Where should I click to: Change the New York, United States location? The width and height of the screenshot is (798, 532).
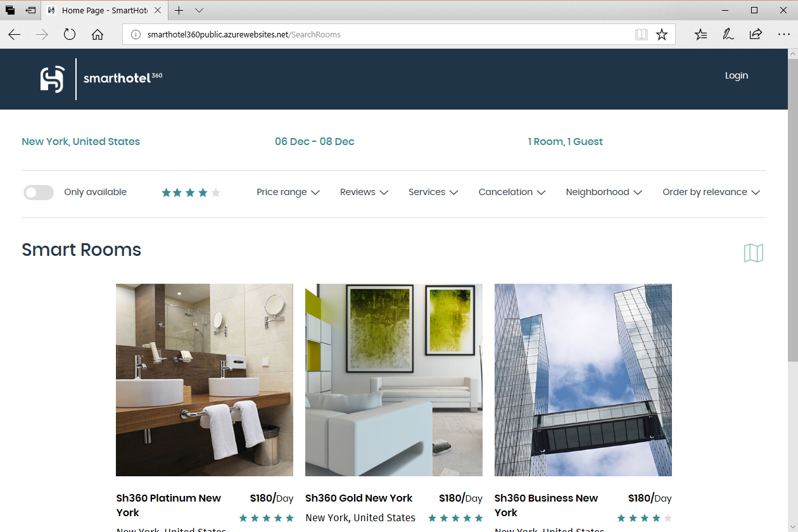[x=80, y=141]
